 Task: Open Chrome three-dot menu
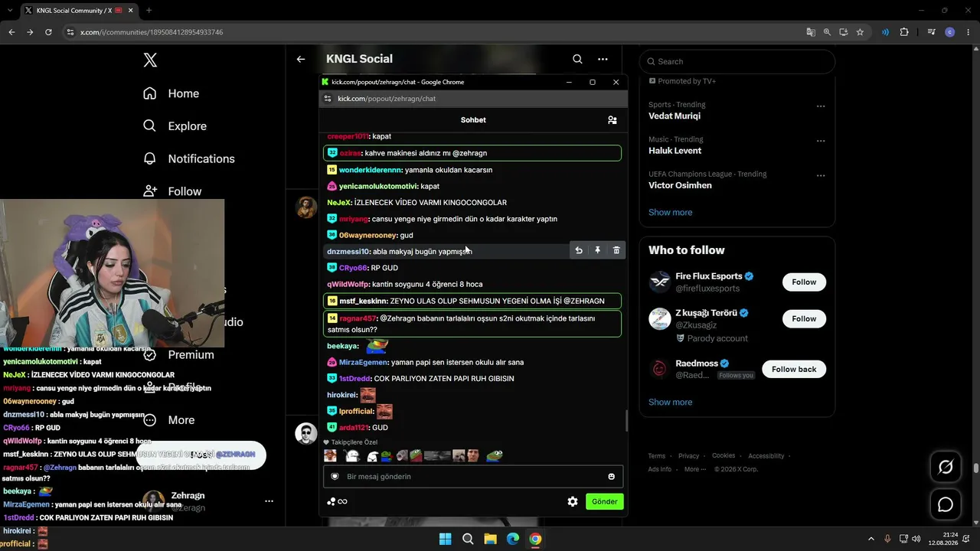coord(968,32)
